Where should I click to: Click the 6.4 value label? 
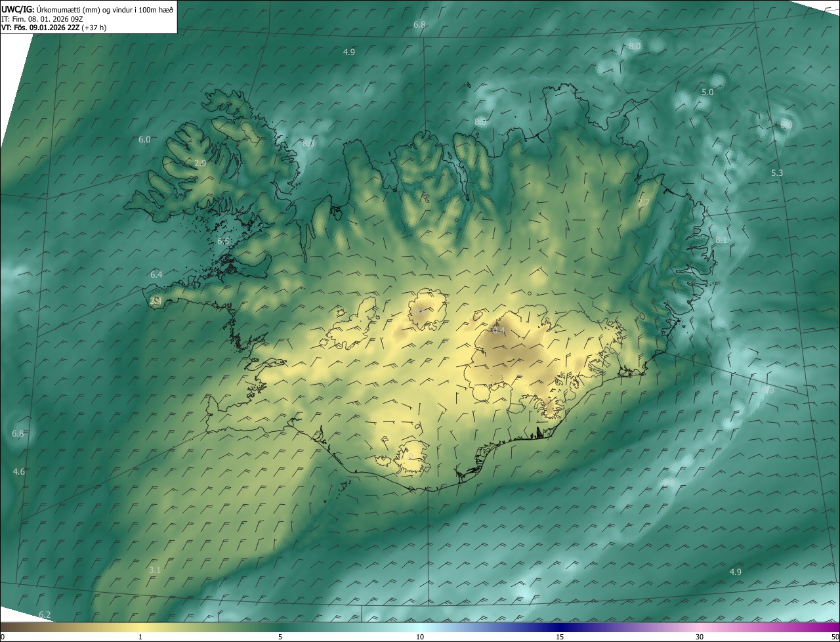tap(156, 274)
